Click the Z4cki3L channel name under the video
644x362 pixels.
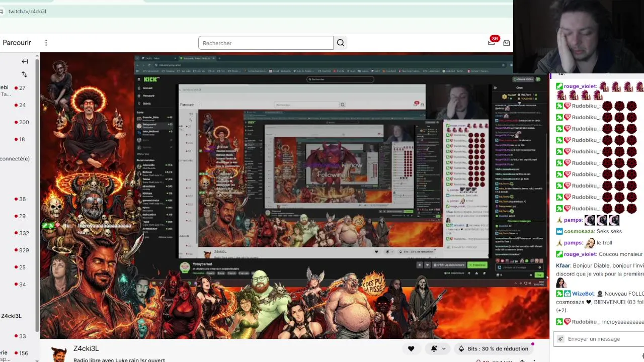point(86,348)
